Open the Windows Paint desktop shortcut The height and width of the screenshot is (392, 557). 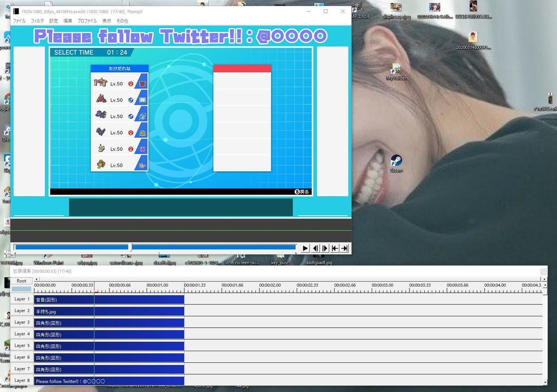point(48,259)
